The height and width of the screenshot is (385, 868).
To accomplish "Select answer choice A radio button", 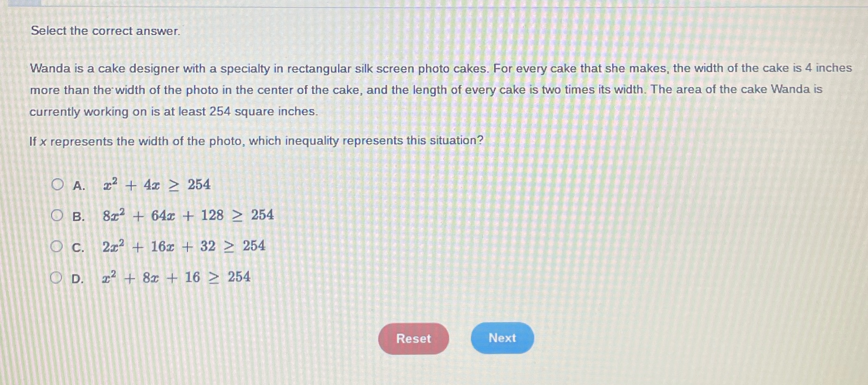I will (x=57, y=184).
